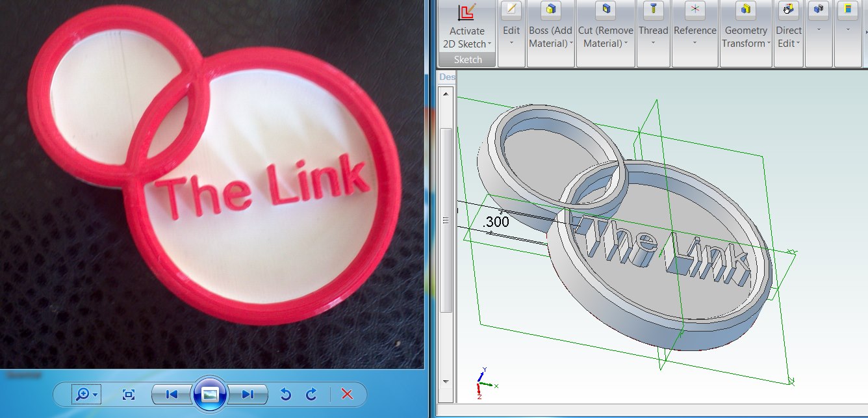Expand the Geometry Transform dropdown arrow
The image size is (868, 418).
pos(769,44)
